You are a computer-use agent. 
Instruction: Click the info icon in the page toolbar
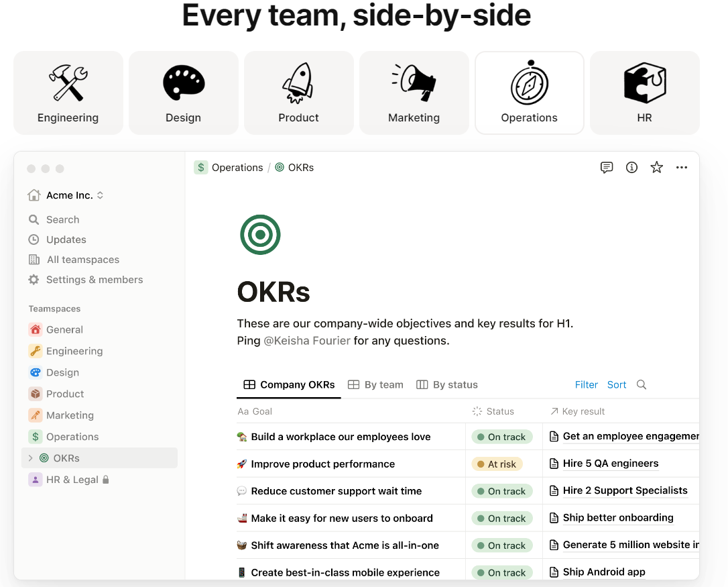[x=631, y=167]
